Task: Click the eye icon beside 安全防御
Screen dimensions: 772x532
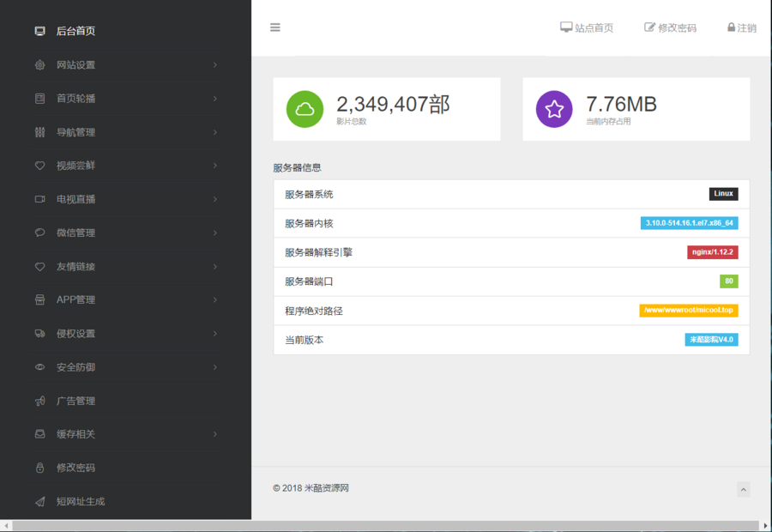Action: click(39, 367)
